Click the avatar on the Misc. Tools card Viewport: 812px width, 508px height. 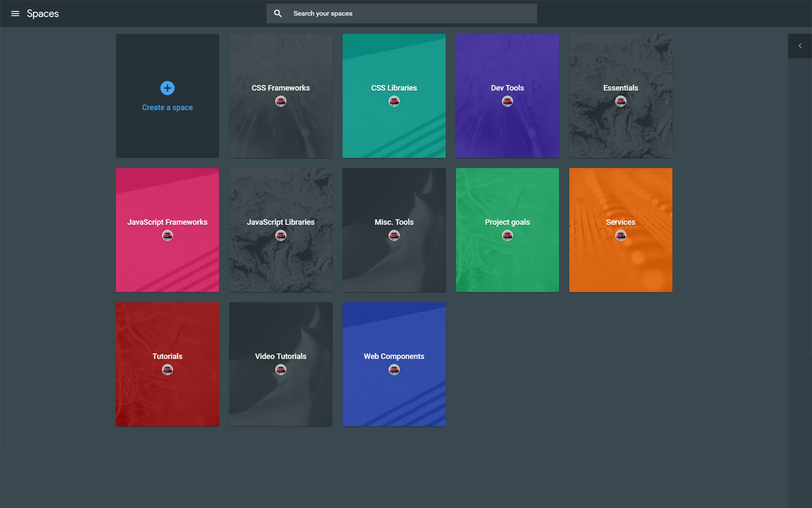click(x=394, y=235)
